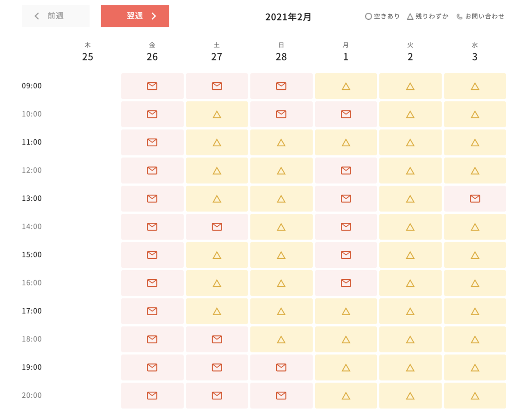Choose triangle slot Wednesday 3 at 16:00
Screen dimensions: 532x417
[x=475, y=283]
